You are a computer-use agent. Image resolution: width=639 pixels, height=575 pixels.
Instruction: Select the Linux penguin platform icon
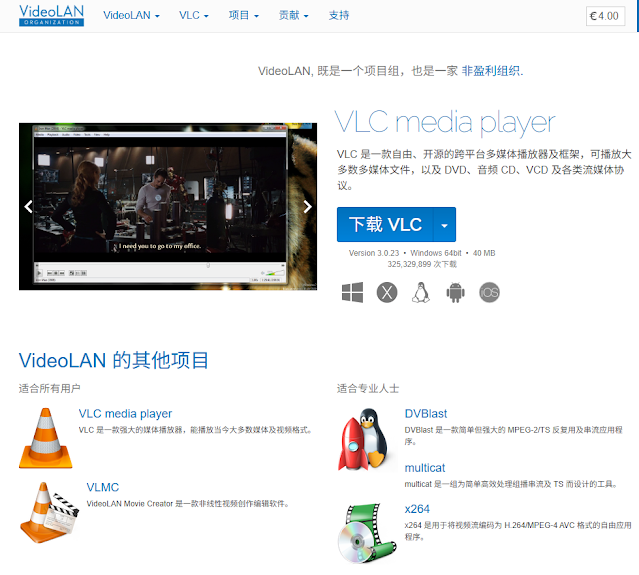tap(421, 292)
